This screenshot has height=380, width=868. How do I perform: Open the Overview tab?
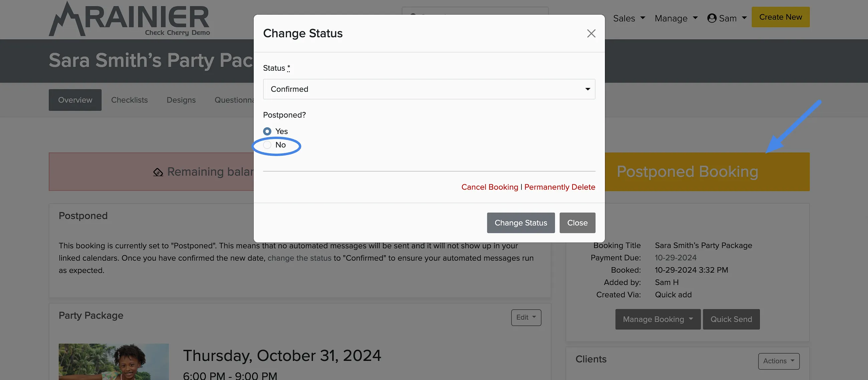tap(75, 100)
